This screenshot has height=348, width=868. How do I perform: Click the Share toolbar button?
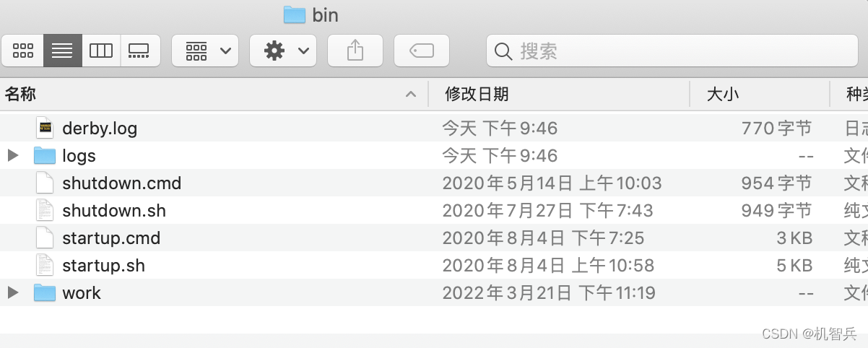tap(355, 51)
